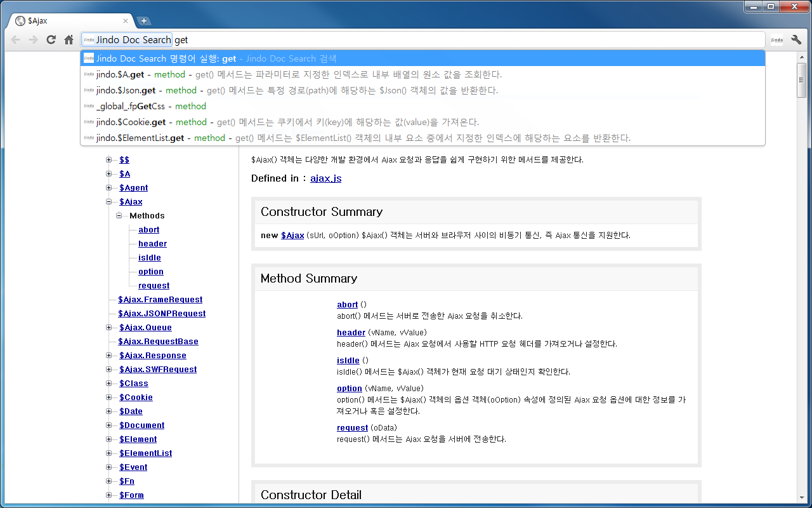
Task: Expand the $ElementList tree node
Action: [x=108, y=453]
